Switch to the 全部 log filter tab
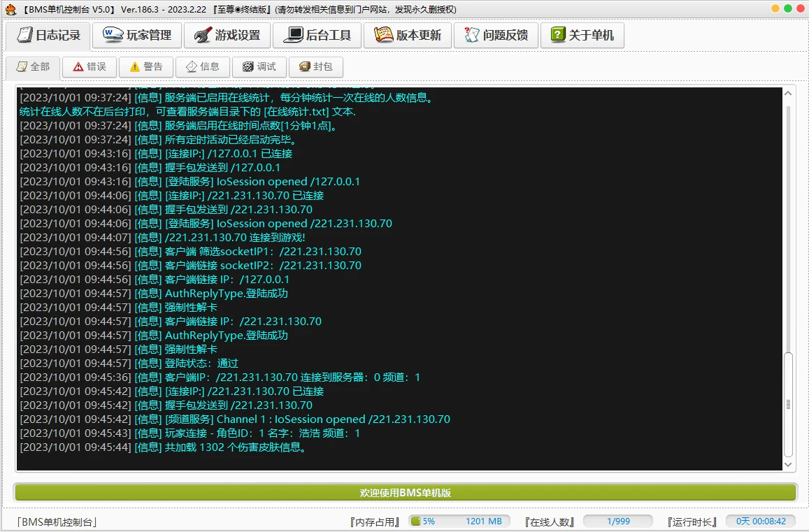809x532 pixels. pyautogui.click(x=33, y=67)
